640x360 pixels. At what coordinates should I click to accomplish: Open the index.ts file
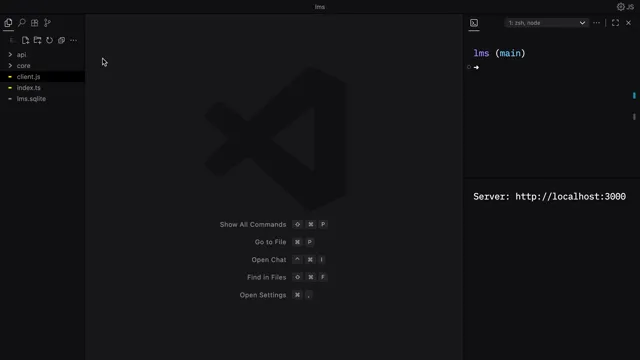coord(42,87)
